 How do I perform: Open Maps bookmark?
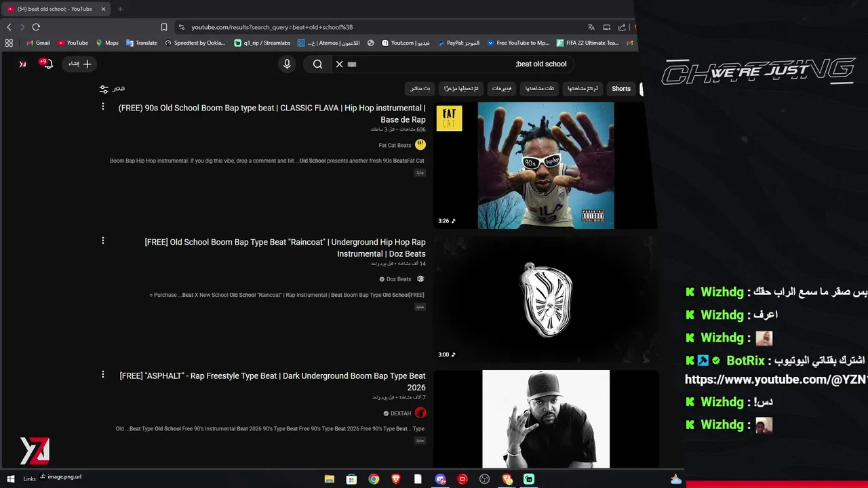(x=107, y=43)
